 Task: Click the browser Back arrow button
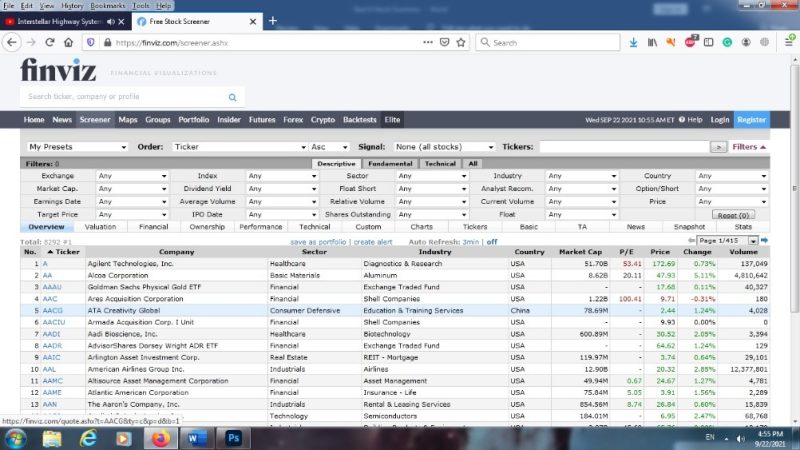(x=12, y=42)
